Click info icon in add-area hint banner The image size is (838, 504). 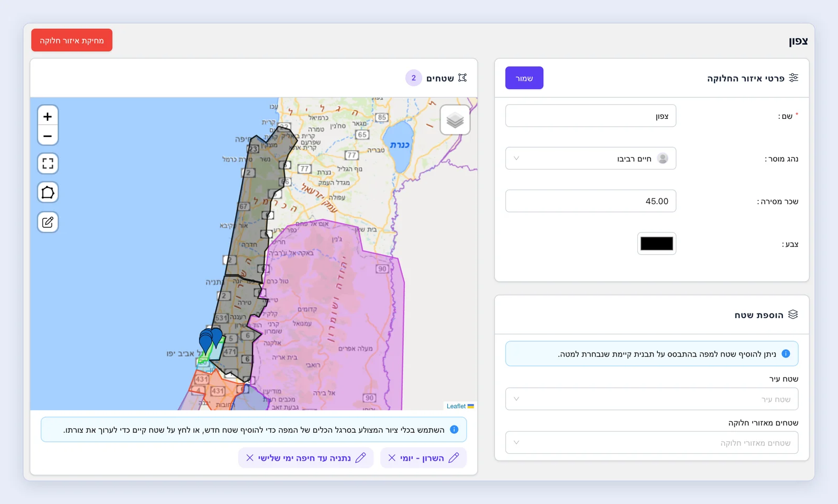pyautogui.click(x=786, y=354)
